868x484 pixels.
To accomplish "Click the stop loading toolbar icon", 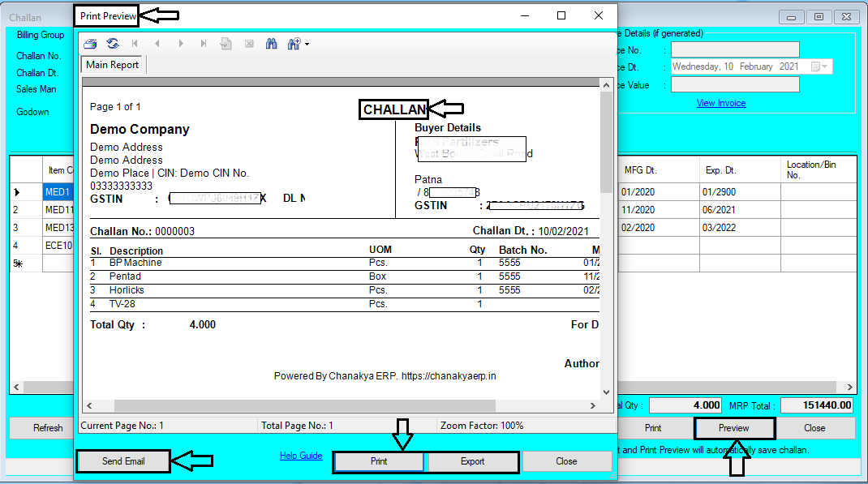I will point(248,43).
